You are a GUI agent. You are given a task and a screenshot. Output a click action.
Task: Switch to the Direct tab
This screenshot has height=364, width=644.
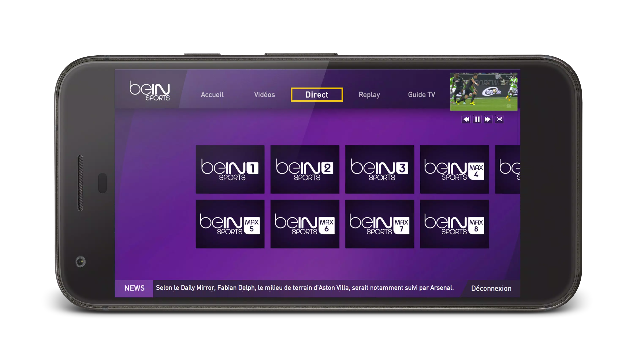click(317, 94)
